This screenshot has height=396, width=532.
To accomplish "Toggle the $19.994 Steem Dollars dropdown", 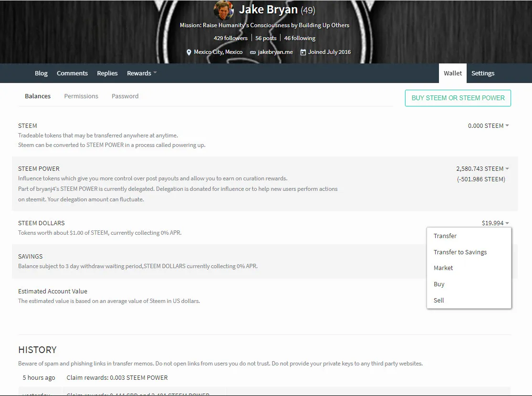I will (495, 223).
